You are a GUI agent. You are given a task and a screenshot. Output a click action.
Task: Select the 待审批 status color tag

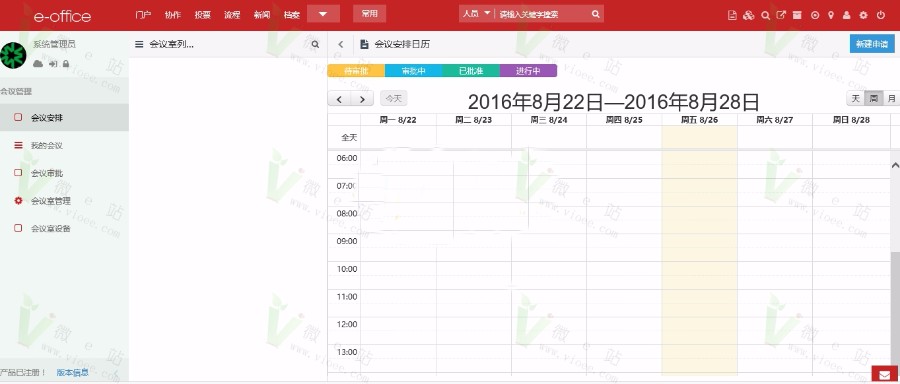(356, 71)
